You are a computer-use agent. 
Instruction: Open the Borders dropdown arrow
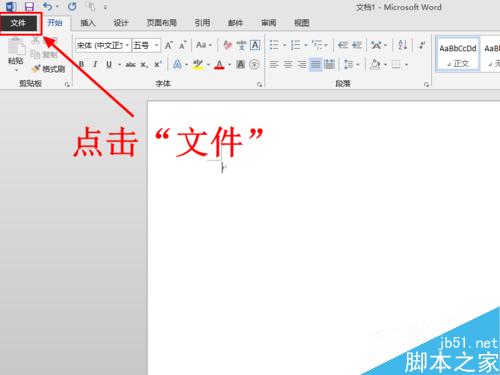(406, 65)
